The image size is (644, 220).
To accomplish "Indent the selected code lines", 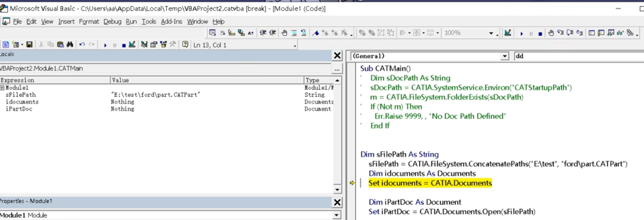I will pyautogui.click(x=262, y=33).
